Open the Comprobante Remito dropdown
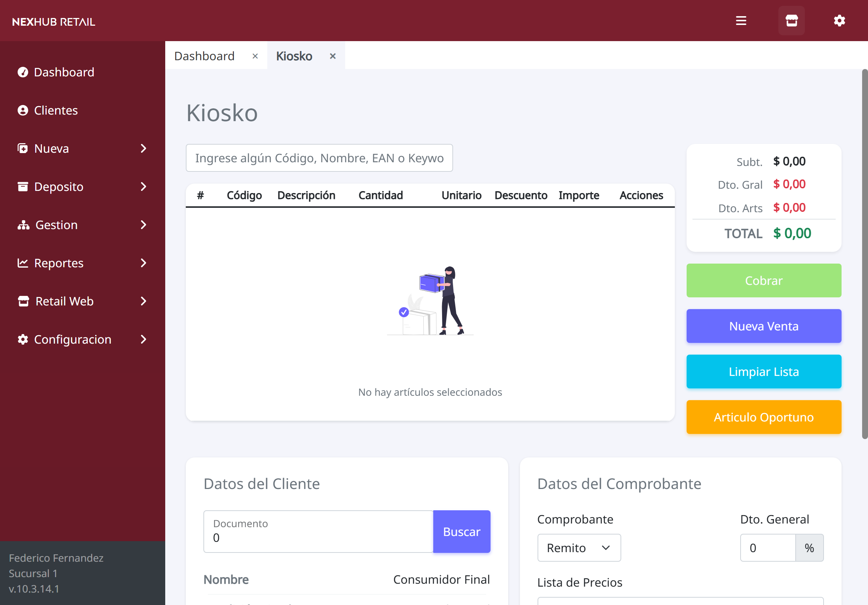This screenshot has height=605, width=868. point(579,548)
